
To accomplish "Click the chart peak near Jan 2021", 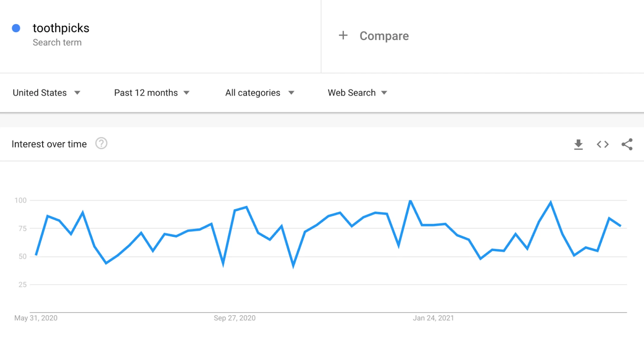I will (x=410, y=201).
